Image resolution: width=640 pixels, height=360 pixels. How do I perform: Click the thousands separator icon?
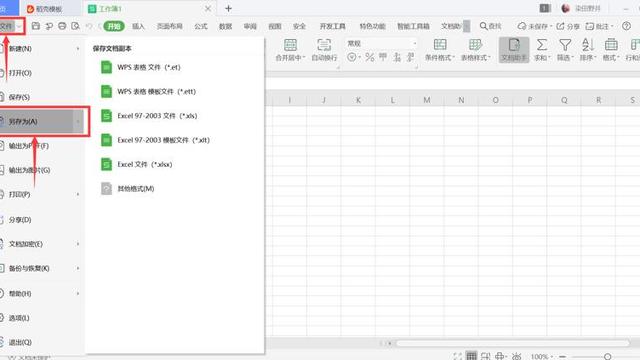click(383, 57)
